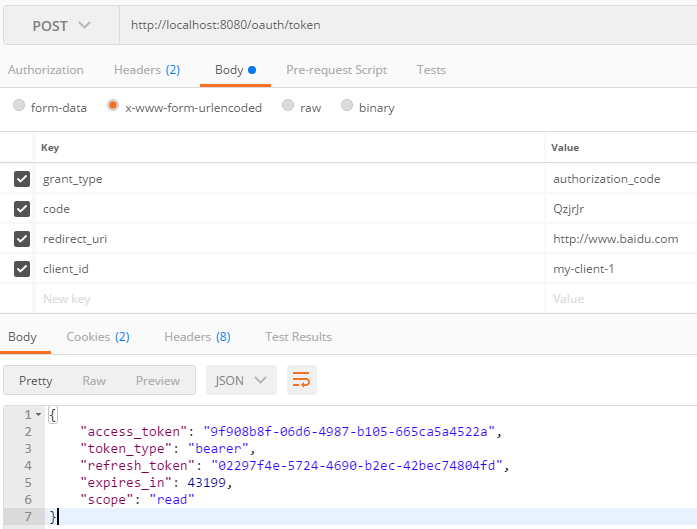This screenshot has width=697, height=529.
Task: Open the POST method dropdown
Action: tap(61, 25)
